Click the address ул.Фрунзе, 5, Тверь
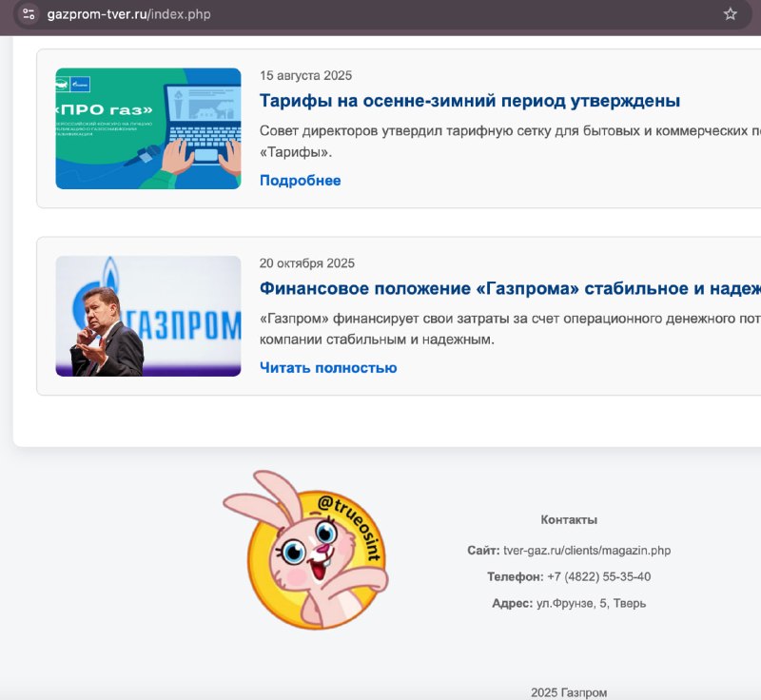This screenshot has width=761, height=700. (591, 603)
